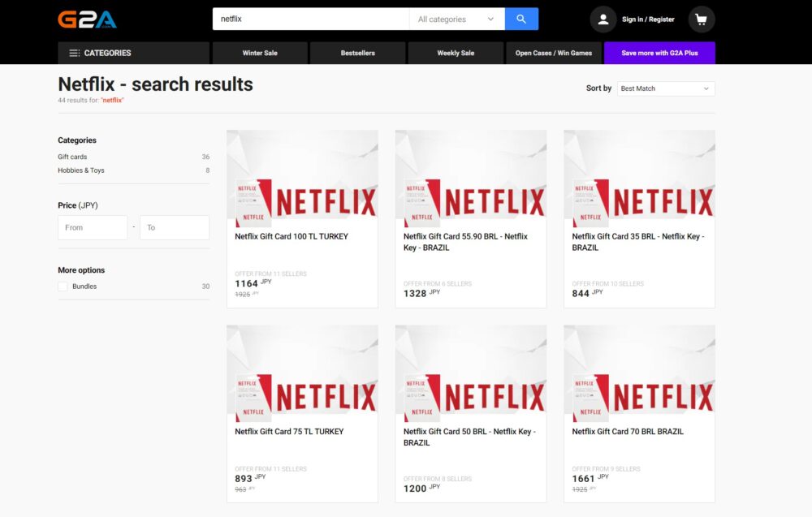Click the 844 JPY price
812x517 pixels.
pyautogui.click(x=587, y=293)
